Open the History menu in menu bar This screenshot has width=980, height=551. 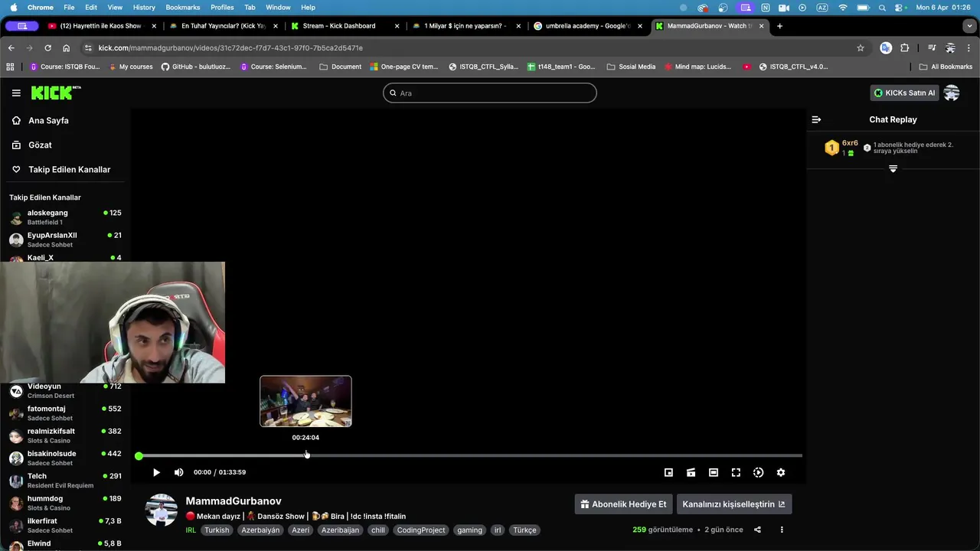coord(144,7)
